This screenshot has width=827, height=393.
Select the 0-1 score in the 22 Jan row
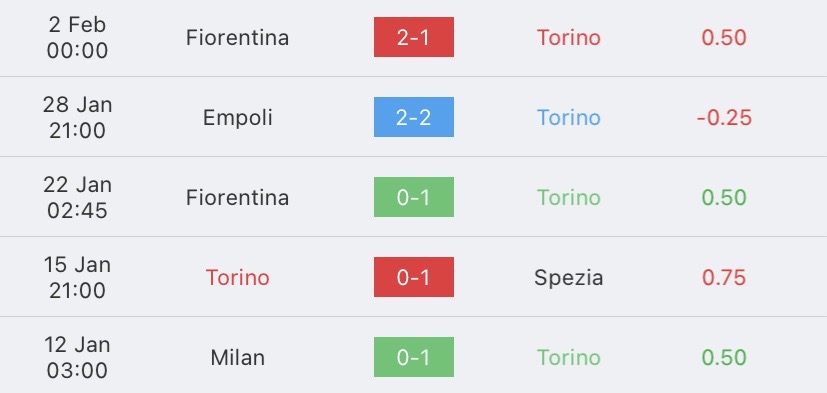coord(414,197)
